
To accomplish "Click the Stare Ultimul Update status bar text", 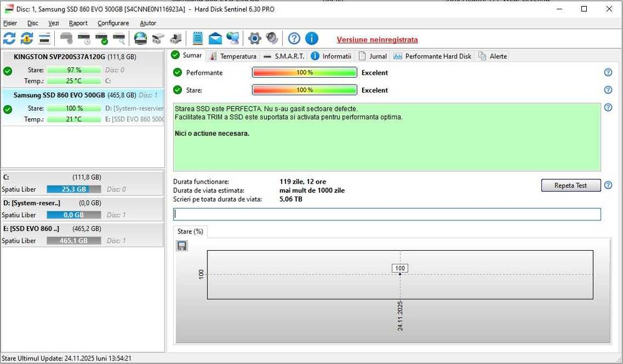I will click(x=67, y=358).
